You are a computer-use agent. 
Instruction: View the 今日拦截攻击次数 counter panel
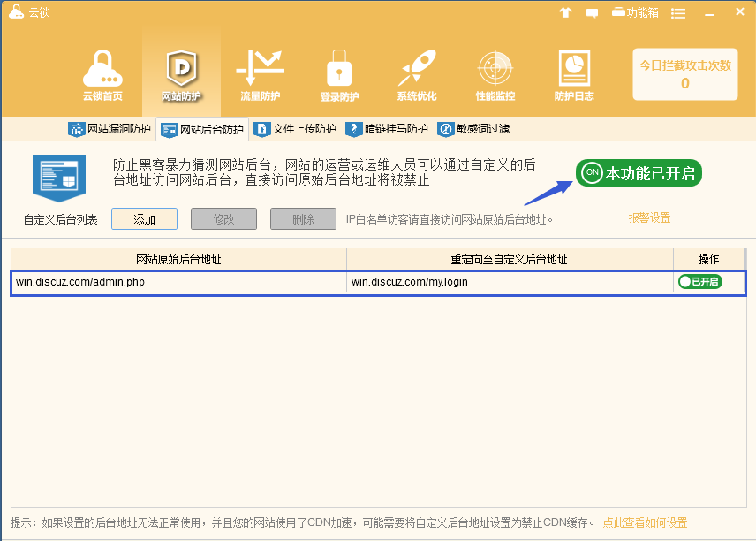[684, 74]
